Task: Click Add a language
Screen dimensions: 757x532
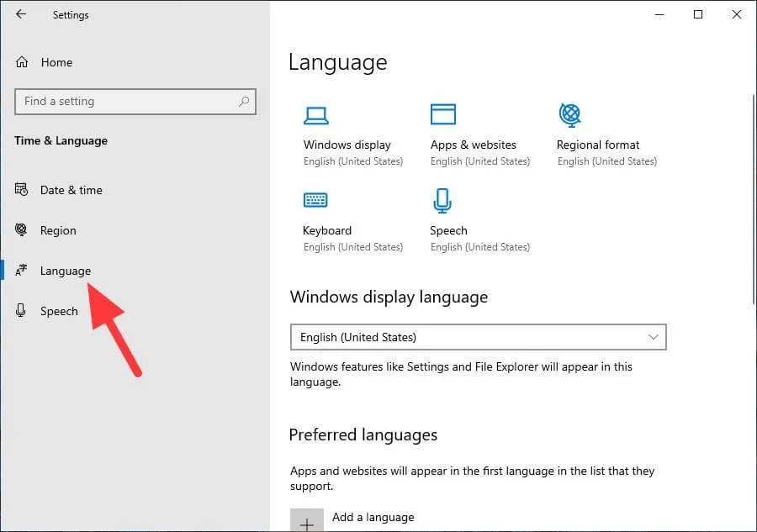Action: (x=373, y=517)
